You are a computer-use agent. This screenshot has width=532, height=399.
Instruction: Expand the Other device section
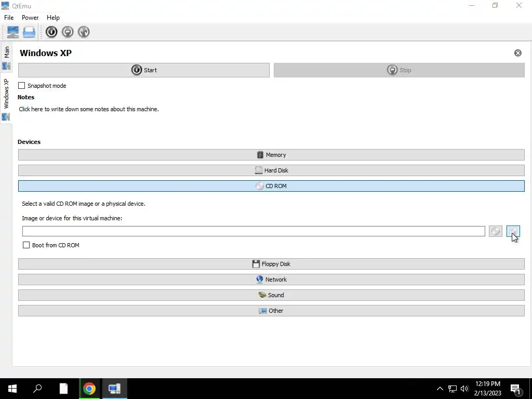(x=271, y=311)
